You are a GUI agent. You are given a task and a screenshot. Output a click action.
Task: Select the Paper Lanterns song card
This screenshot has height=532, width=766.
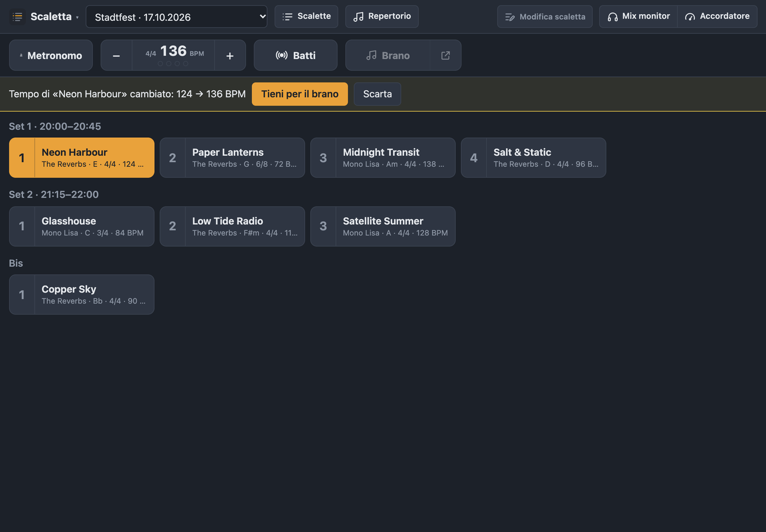(x=233, y=157)
